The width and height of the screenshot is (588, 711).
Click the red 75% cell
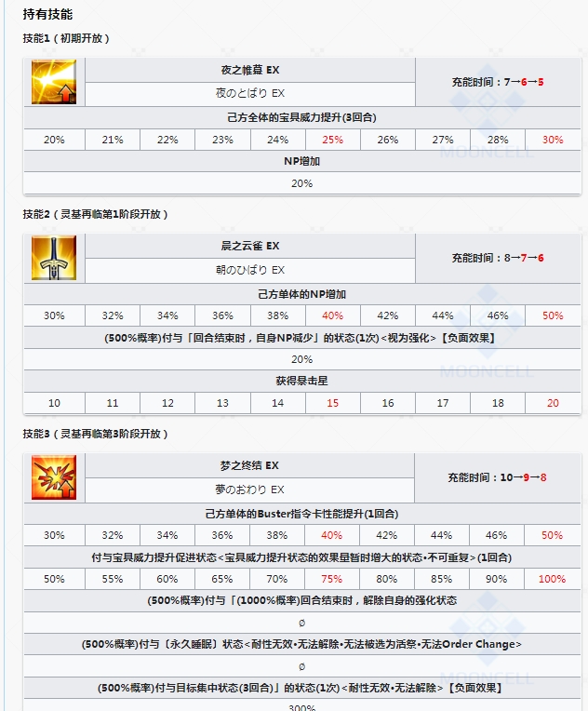332,579
